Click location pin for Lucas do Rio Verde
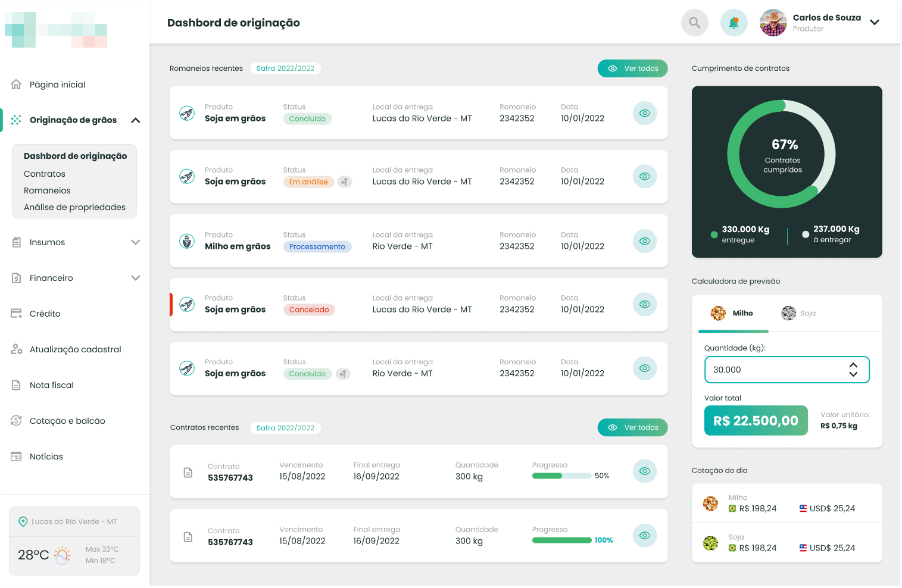The height and width of the screenshot is (588, 902). coord(23,521)
